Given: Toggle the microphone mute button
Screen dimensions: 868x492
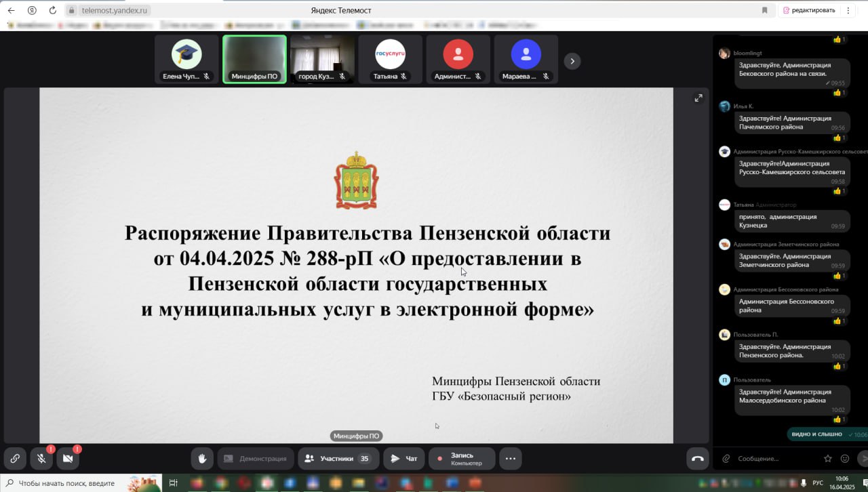Looking at the screenshot, I should (x=41, y=459).
